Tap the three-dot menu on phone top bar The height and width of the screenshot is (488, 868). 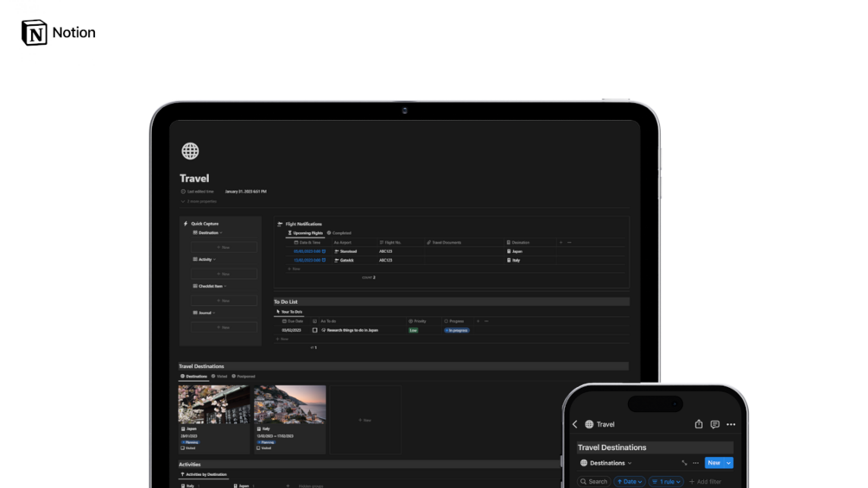pos(732,424)
